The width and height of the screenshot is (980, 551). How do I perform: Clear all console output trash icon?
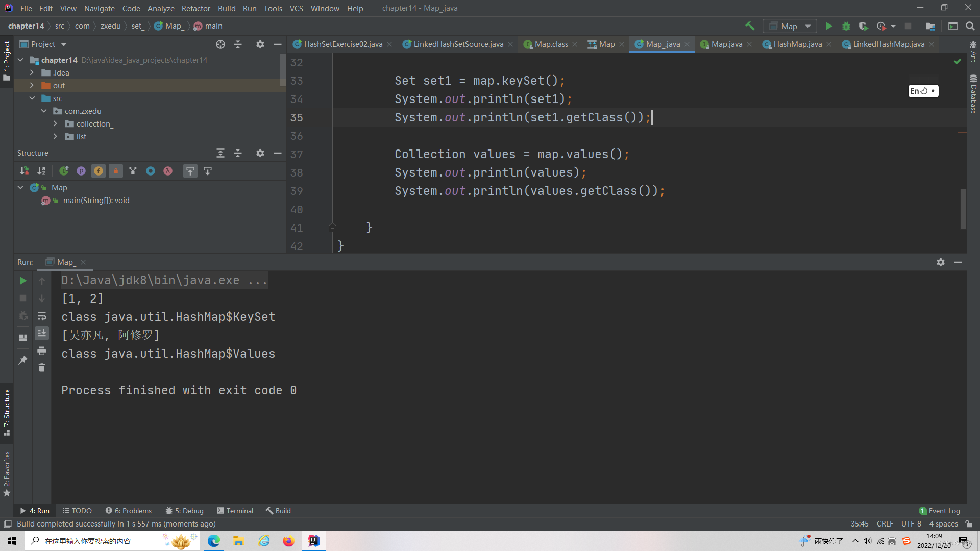42,367
